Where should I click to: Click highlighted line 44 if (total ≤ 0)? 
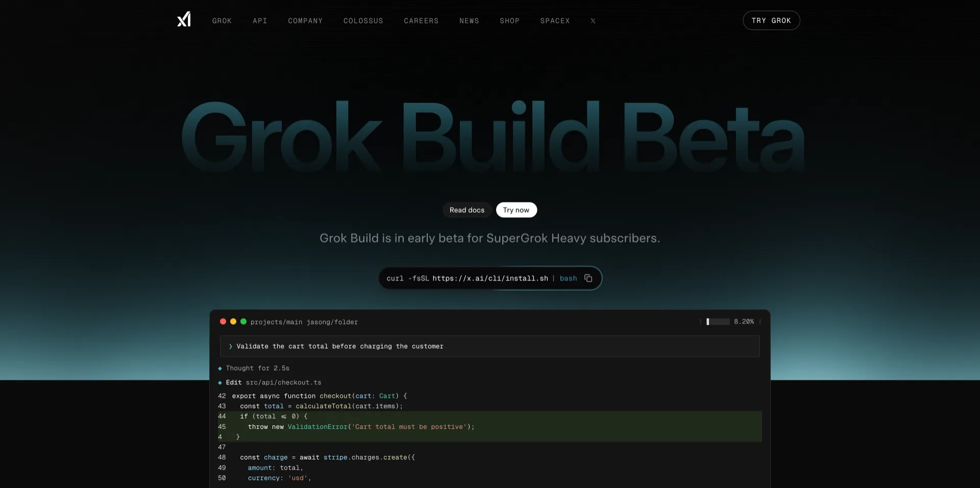click(490, 417)
